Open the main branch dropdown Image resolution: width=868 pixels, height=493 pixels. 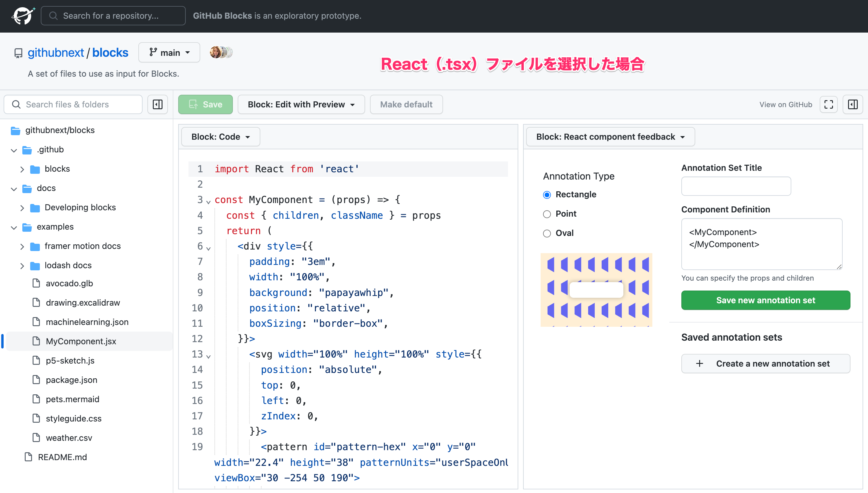point(169,52)
